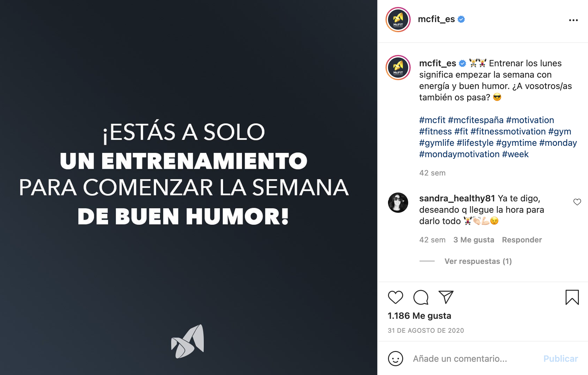Expand Ver respuestas (1) replies
Image resolution: width=588 pixels, height=375 pixels.
(x=478, y=261)
